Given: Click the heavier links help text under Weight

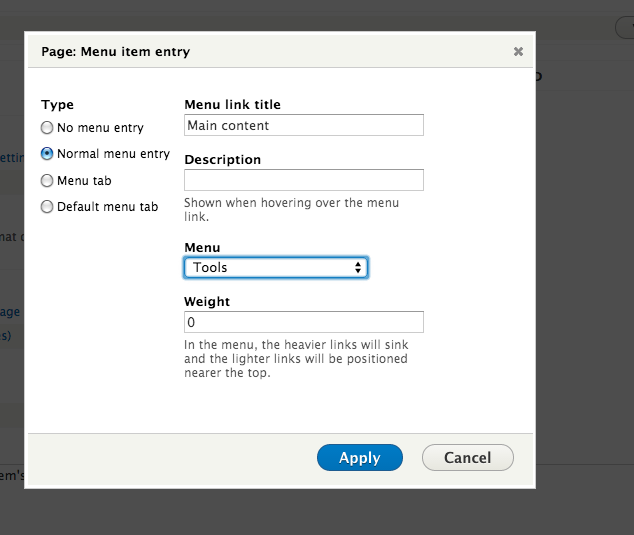Looking at the screenshot, I should [x=297, y=359].
